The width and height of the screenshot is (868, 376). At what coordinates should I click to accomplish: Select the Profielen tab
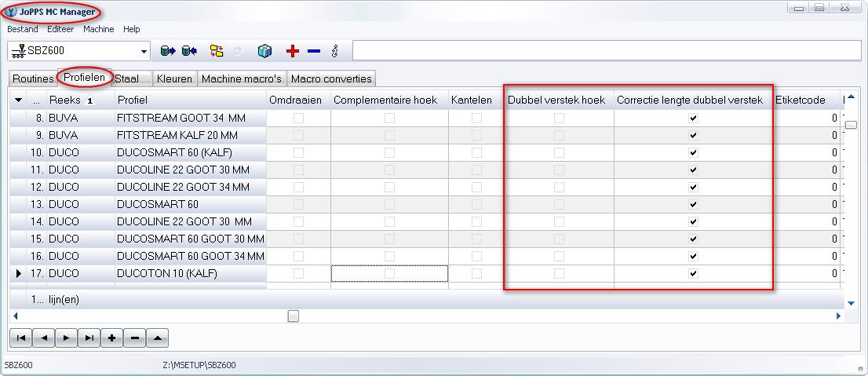(84, 78)
